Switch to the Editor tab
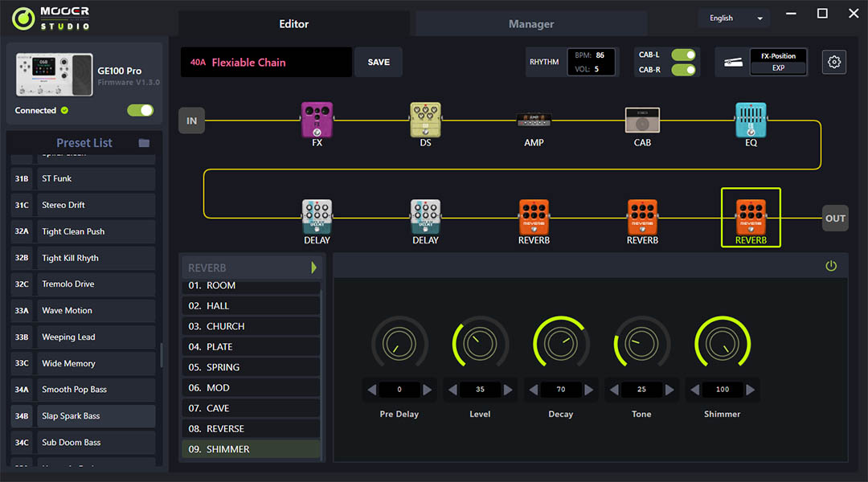Image resolution: width=868 pixels, height=482 pixels. coord(293,24)
